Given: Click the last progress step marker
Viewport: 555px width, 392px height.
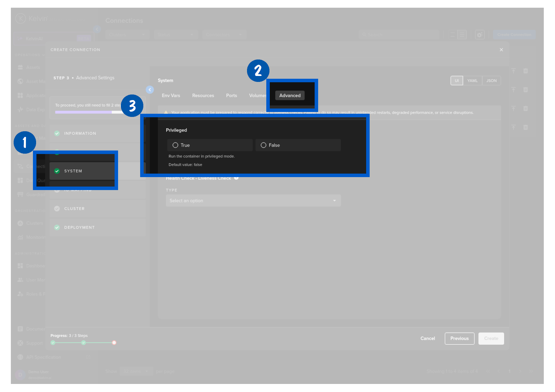Looking at the screenshot, I should pos(114,343).
